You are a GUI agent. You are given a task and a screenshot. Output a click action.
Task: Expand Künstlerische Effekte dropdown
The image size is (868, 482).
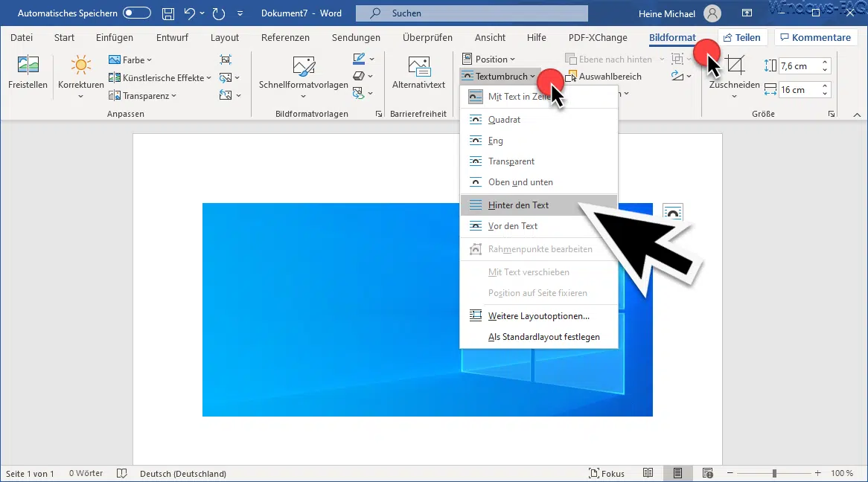click(160, 78)
